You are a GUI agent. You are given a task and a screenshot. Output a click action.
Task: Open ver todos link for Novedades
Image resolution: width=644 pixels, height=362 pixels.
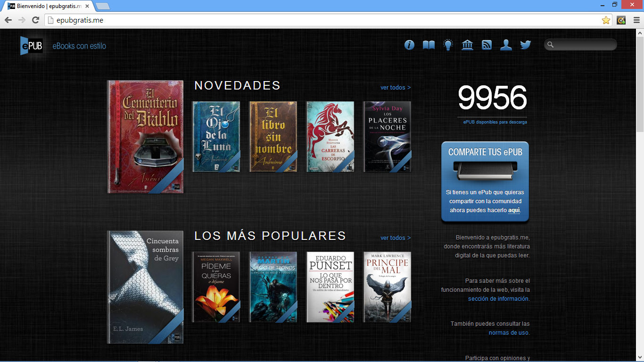pyautogui.click(x=396, y=88)
